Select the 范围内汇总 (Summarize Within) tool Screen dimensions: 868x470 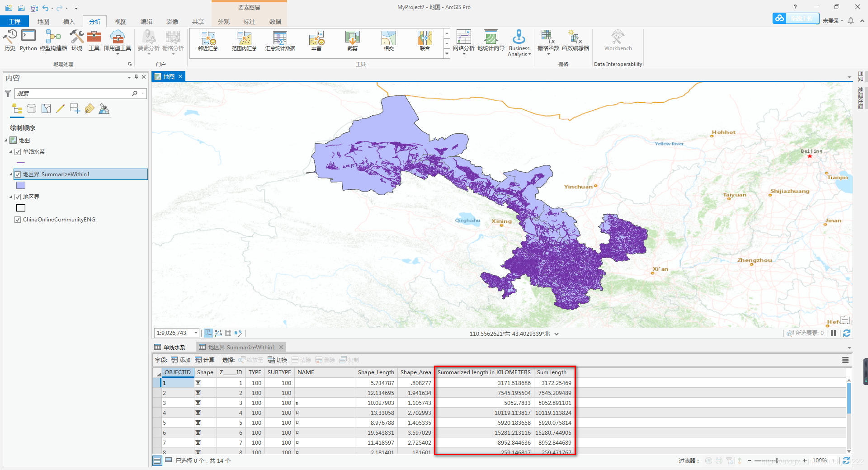(244, 41)
